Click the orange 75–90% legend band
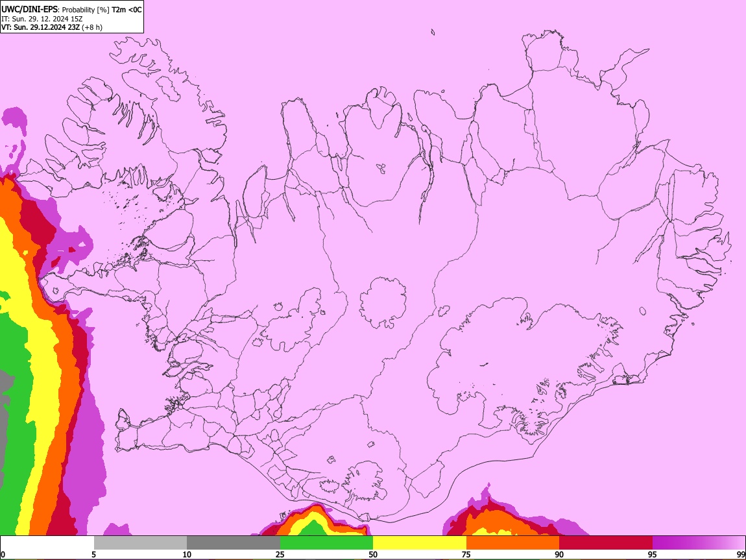The width and height of the screenshot is (746, 560). coord(513,543)
